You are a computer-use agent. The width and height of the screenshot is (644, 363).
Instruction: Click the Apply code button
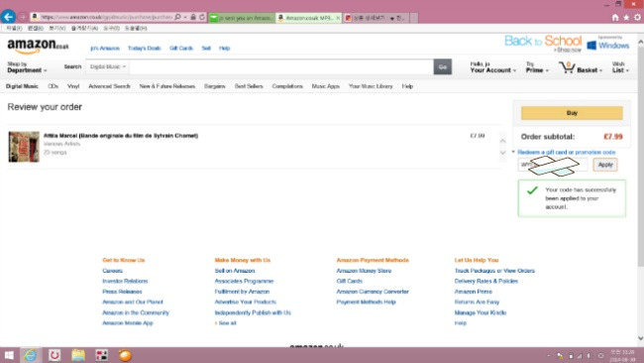pos(605,165)
